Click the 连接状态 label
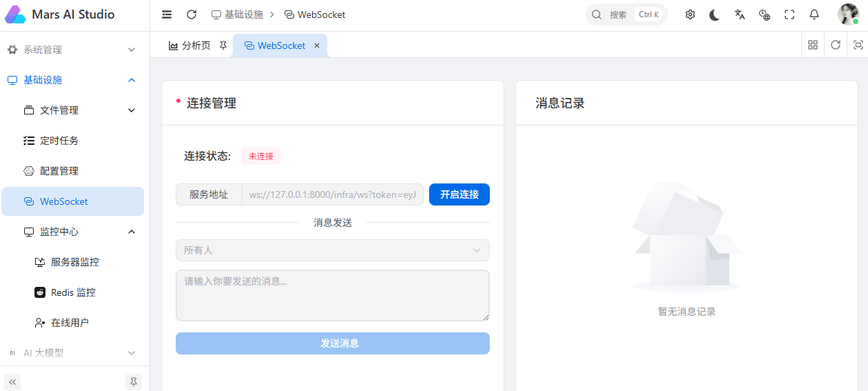 [x=207, y=156]
